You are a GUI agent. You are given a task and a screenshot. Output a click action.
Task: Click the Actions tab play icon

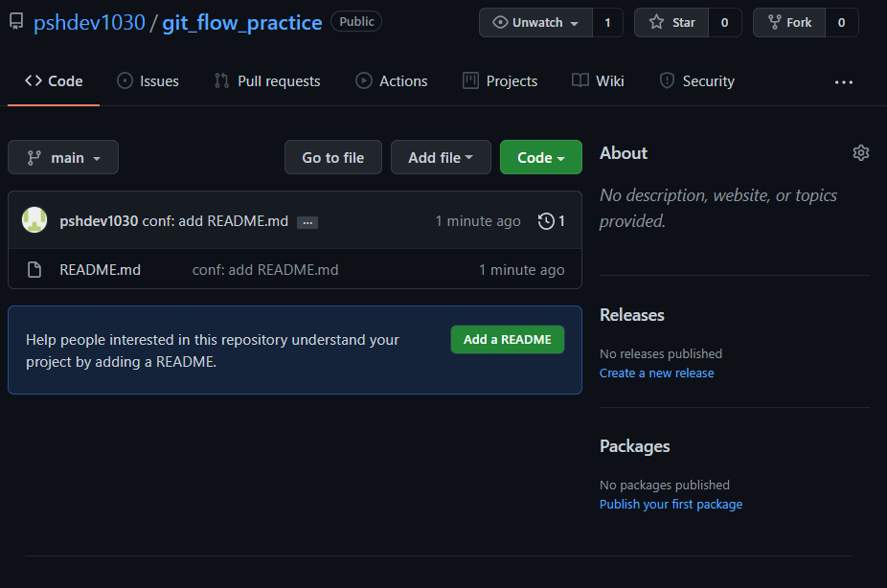pos(364,80)
